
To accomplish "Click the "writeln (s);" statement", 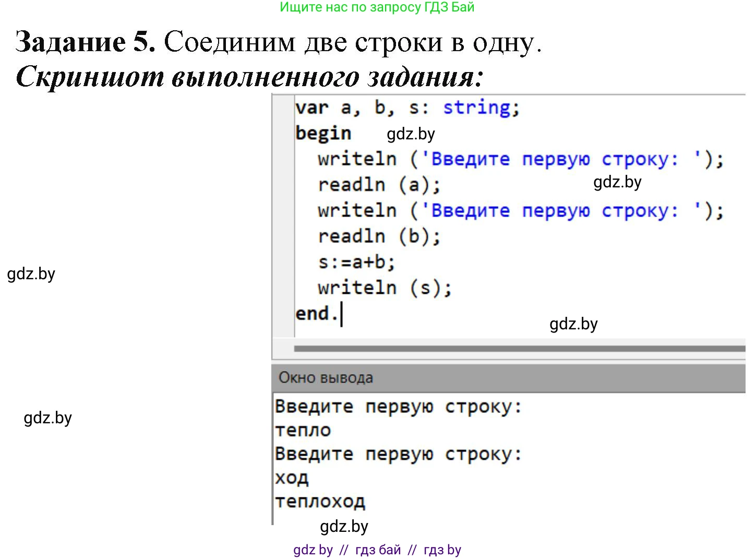I will click(385, 287).
